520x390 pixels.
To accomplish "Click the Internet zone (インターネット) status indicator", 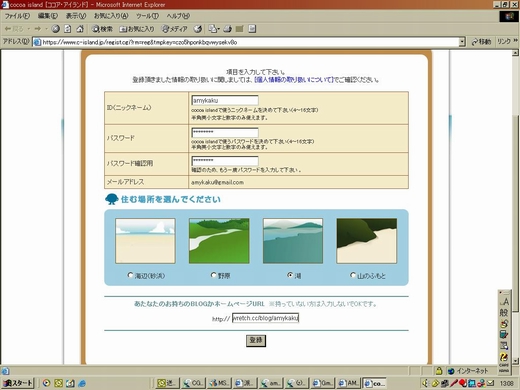I will tap(469, 371).
